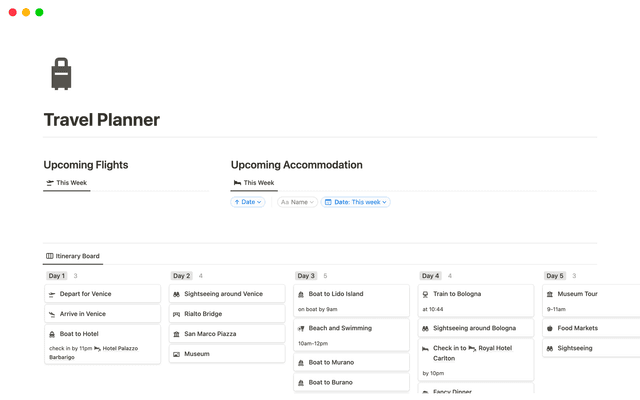Image resolution: width=640 pixels, height=400 pixels.
Task: Click the food icon on Food Markets card
Action: point(550,328)
